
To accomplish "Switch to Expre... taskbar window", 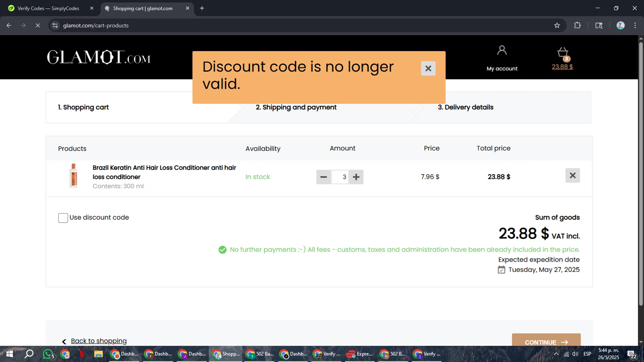I will pos(360,354).
